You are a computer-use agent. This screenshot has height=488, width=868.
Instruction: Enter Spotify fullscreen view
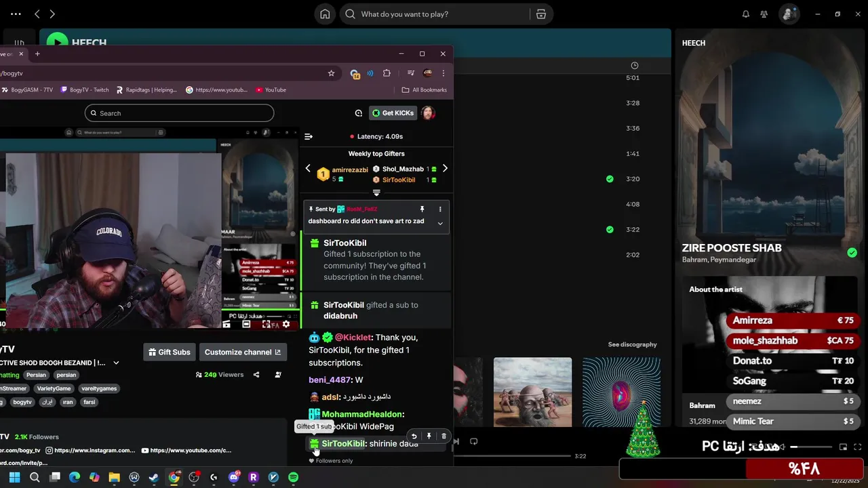click(857, 447)
